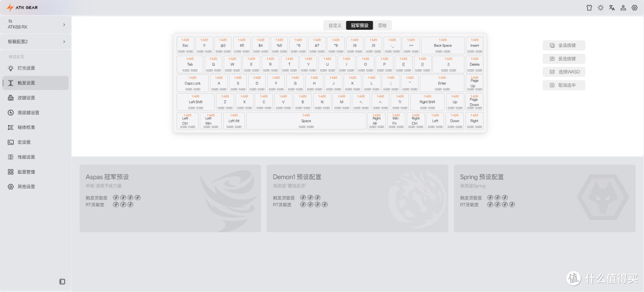
Task: Select the Left Alt key
Action: (234, 121)
